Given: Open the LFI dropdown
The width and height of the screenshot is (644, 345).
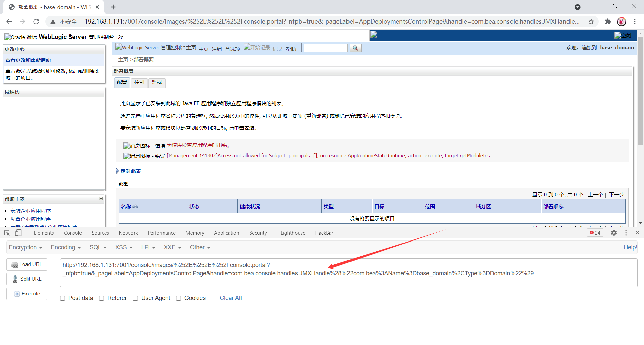Looking at the screenshot, I should tap(148, 247).
